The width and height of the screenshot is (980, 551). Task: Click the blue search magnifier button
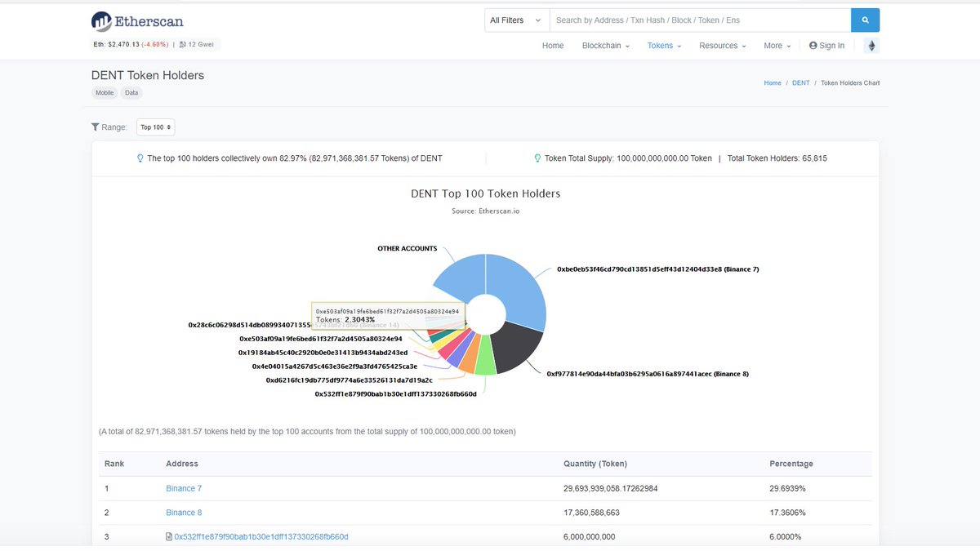pos(865,20)
